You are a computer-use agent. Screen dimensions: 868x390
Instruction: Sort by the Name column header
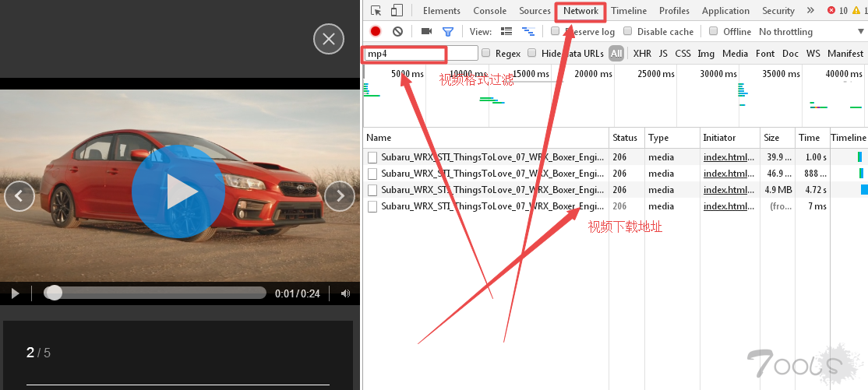[x=486, y=138]
